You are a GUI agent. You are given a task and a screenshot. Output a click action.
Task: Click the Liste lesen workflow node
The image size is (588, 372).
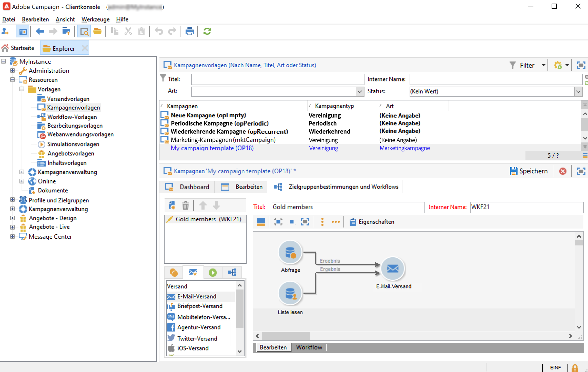(x=290, y=294)
